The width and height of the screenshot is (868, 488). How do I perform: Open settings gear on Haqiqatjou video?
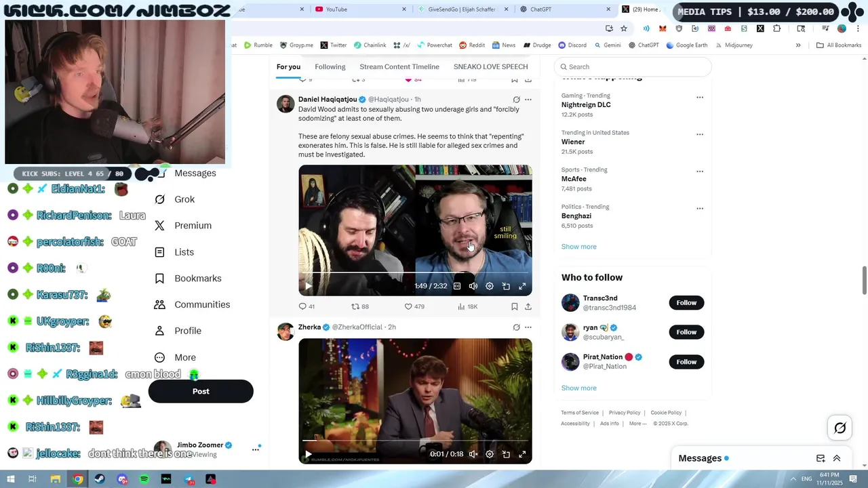[490, 286]
